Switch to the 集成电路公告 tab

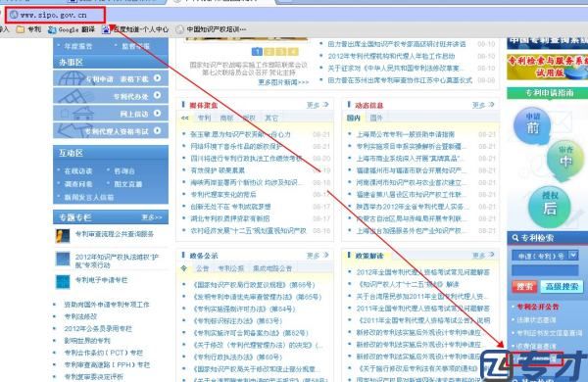tap(272, 268)
